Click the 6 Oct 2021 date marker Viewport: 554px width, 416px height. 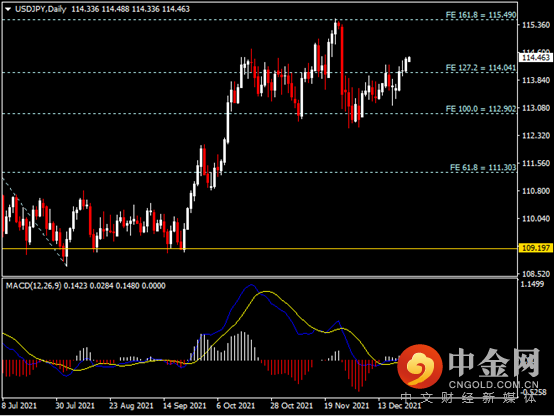click(x=235, y=405)
